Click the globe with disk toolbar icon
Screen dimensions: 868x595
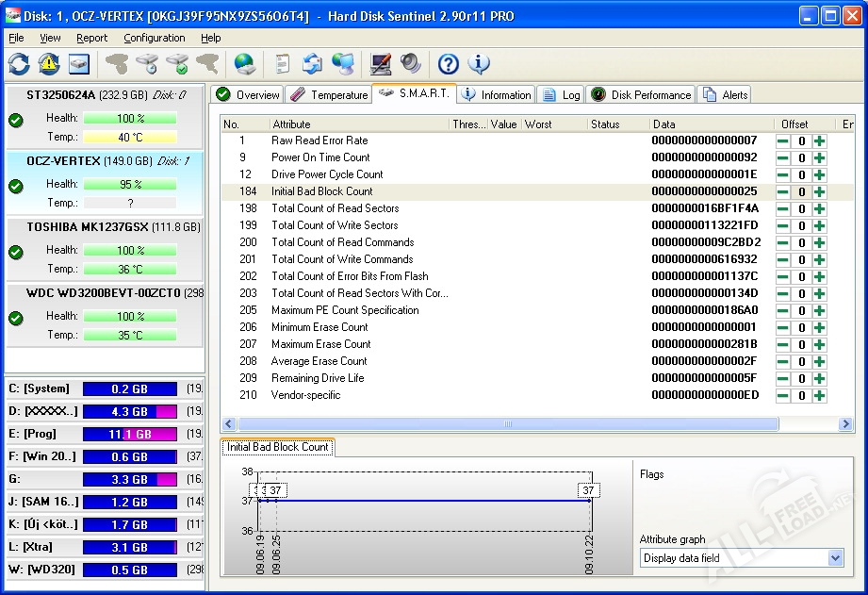coord(244,64)
